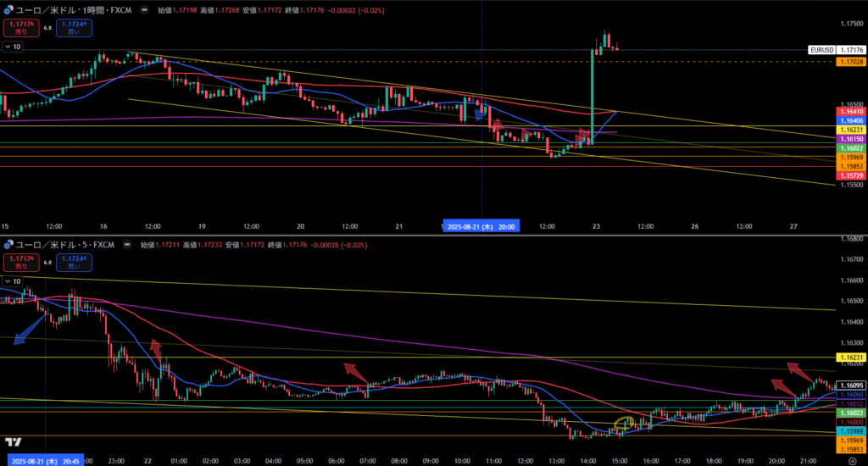The width and height of the screenshot is (868, 466).
Task: Select the orange 1.17028 price label on the 1-hour axis
Action: tap(851, 62)
